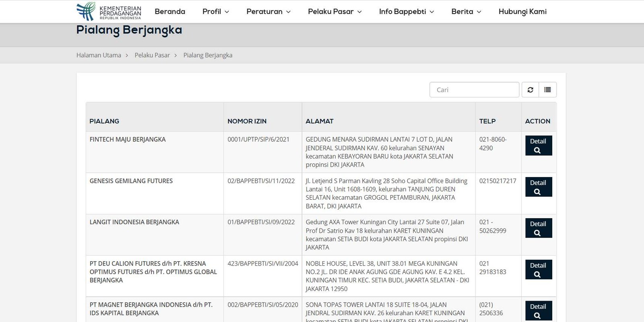Toggle the table list view icon
This screenshot has height=322, width=644.
[x=547, y=90]
